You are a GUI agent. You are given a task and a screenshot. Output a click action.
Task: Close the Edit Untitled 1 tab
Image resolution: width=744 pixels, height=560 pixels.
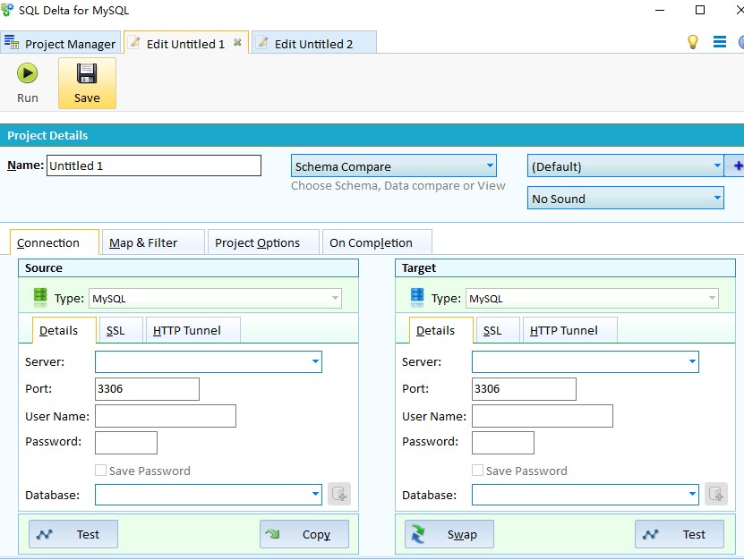(x=237, y=43)
